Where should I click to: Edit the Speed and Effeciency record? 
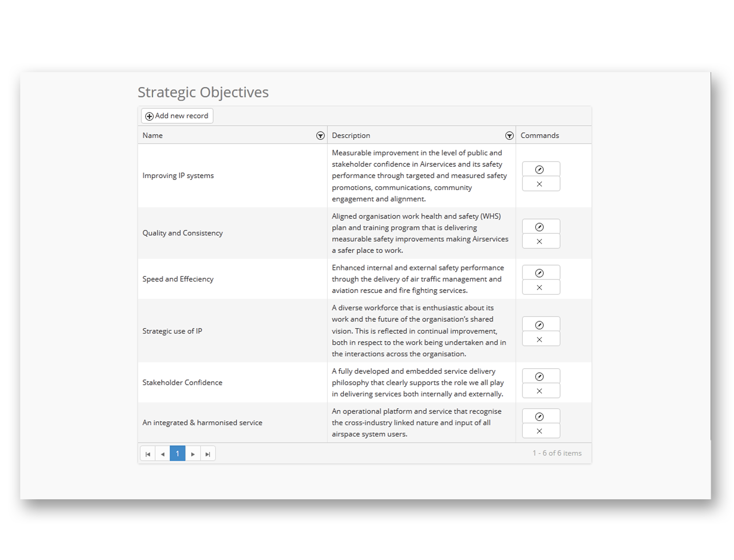tap(540, 273)
